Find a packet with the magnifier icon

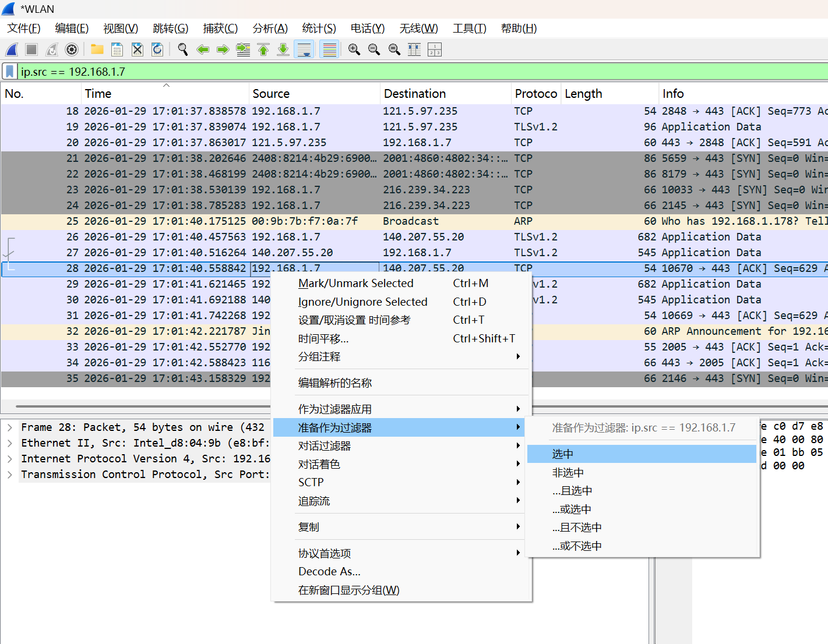[183, 49]
